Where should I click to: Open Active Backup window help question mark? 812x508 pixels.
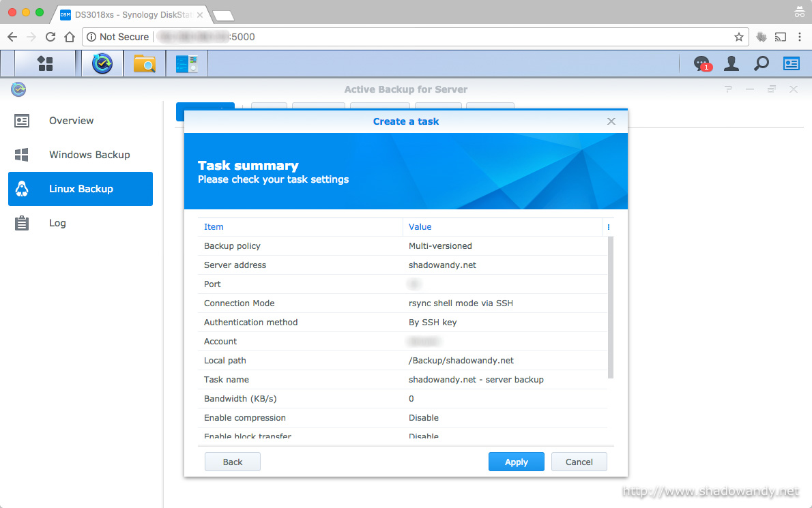tap(728, 89)
